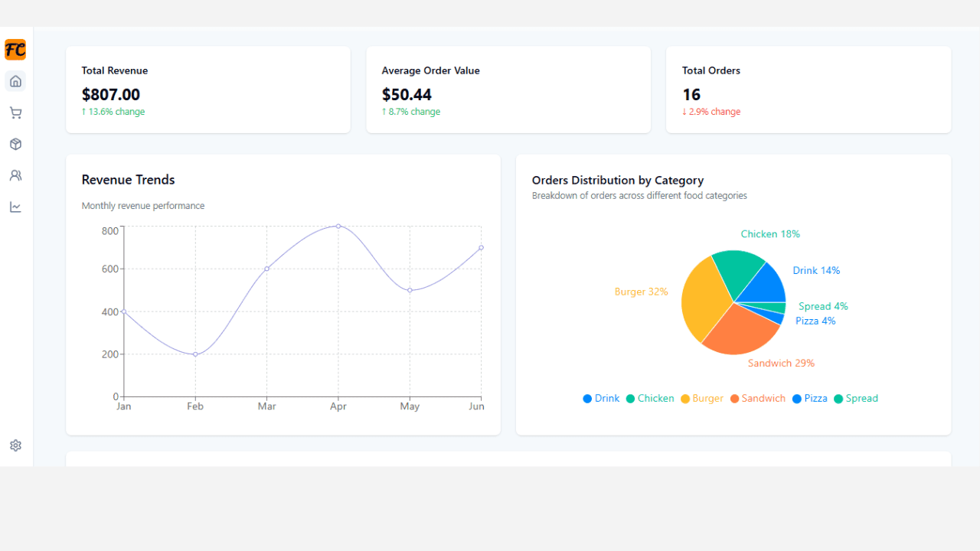Screen dimensions: 980x551
Task: Open the customers users icon
Action: 15,175
